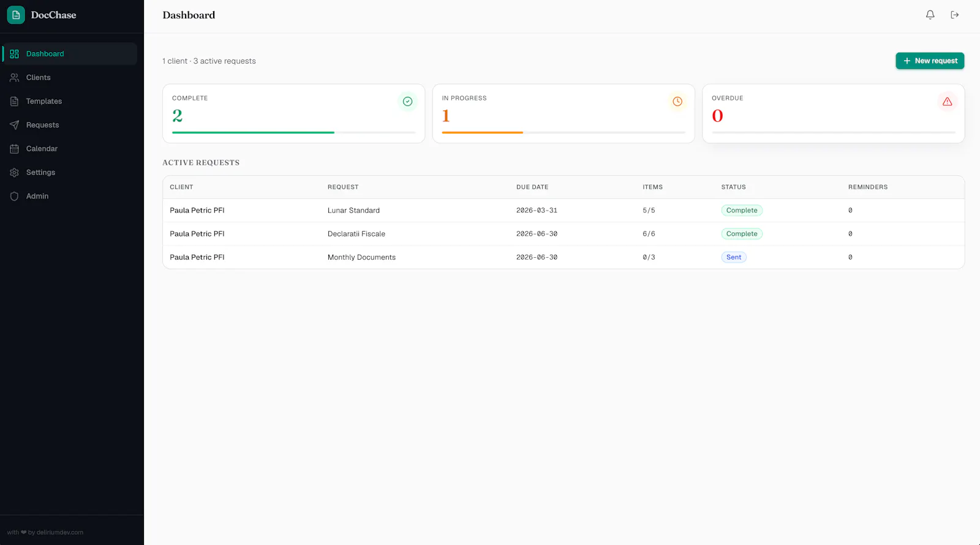
Task: Click the Status column header
Action: tap(733, 187)
